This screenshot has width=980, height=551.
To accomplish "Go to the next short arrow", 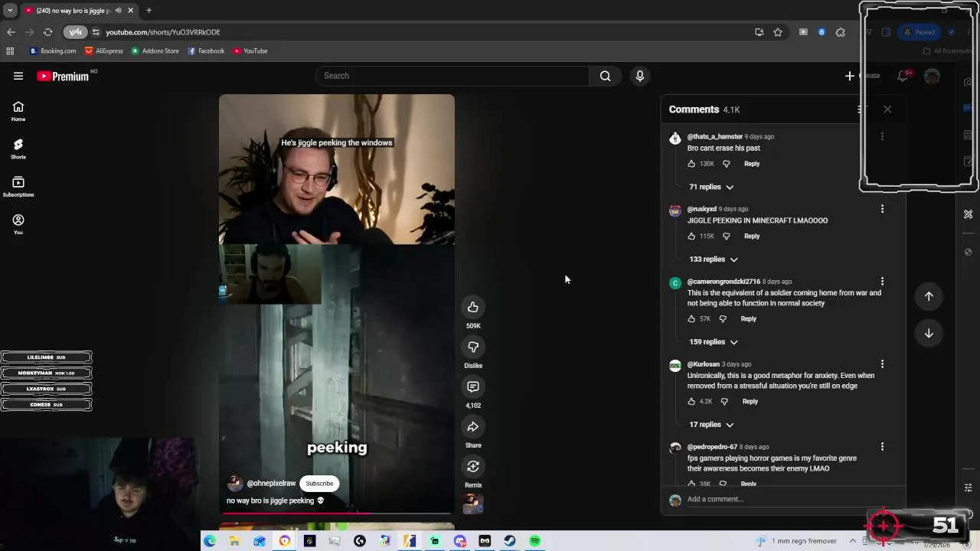I will pyautogui.click(x=929, y=333).
